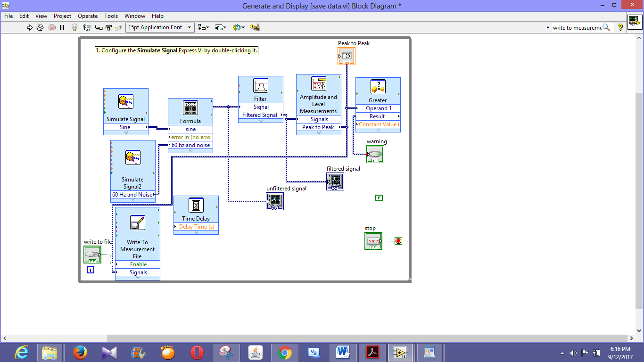
Task: Run the VI using the Run arrow
Action: [x=30, y=27]
